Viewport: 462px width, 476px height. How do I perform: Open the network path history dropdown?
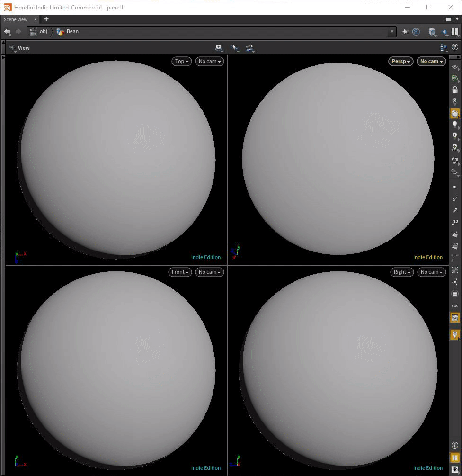tap(392, 32)
